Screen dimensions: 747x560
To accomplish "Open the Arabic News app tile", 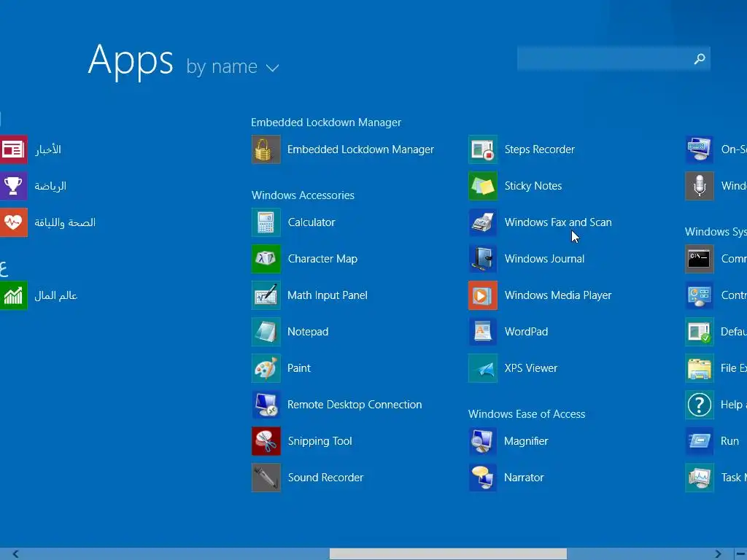I will point(13,149).
